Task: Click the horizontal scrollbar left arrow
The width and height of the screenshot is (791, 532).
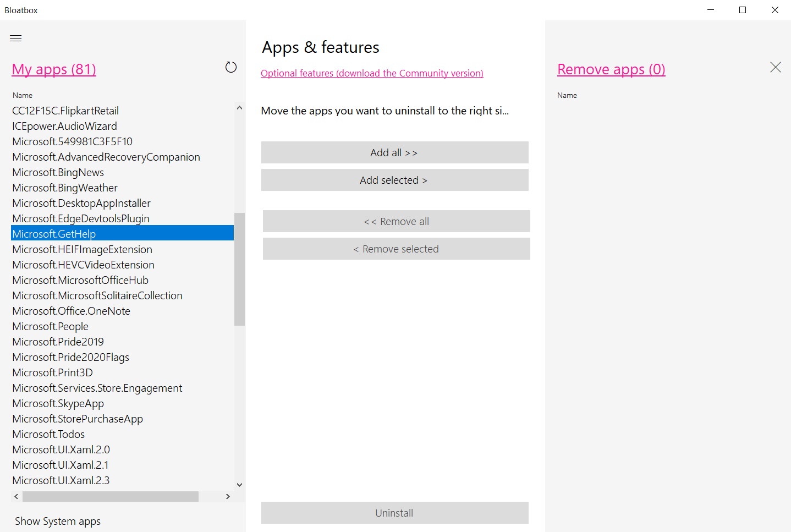Action: pos(17,496)
